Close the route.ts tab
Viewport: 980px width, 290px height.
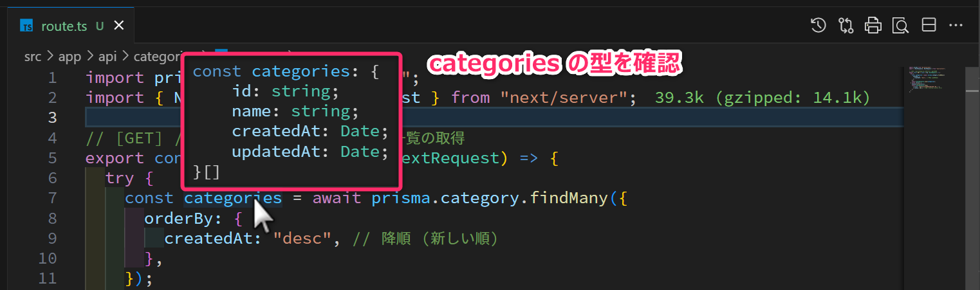coord(119,26)
